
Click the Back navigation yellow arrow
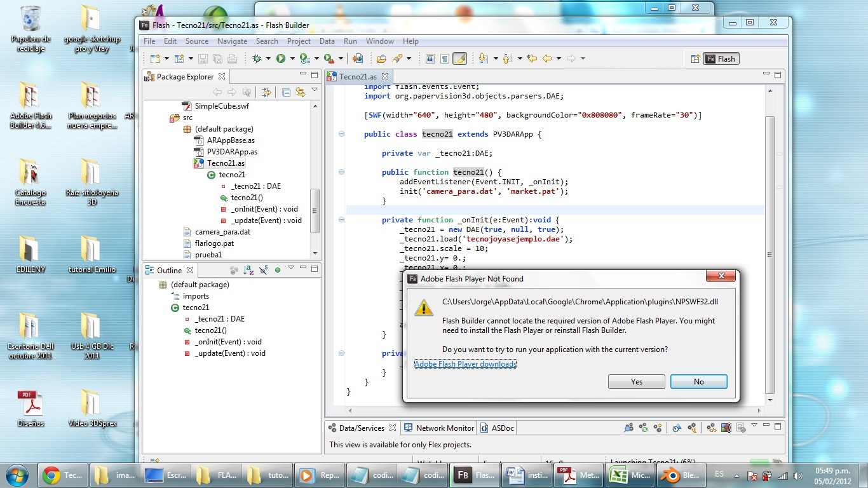547,58
